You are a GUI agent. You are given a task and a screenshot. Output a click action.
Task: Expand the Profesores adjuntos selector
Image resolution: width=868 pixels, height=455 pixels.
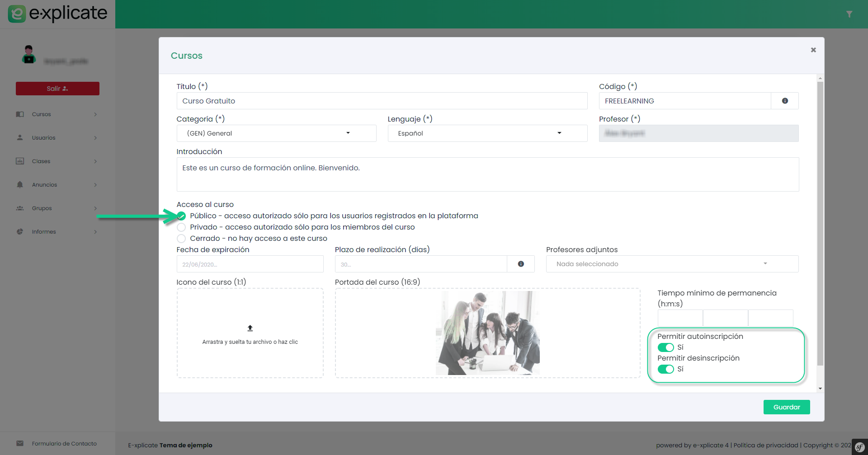[x=672, y=264]
